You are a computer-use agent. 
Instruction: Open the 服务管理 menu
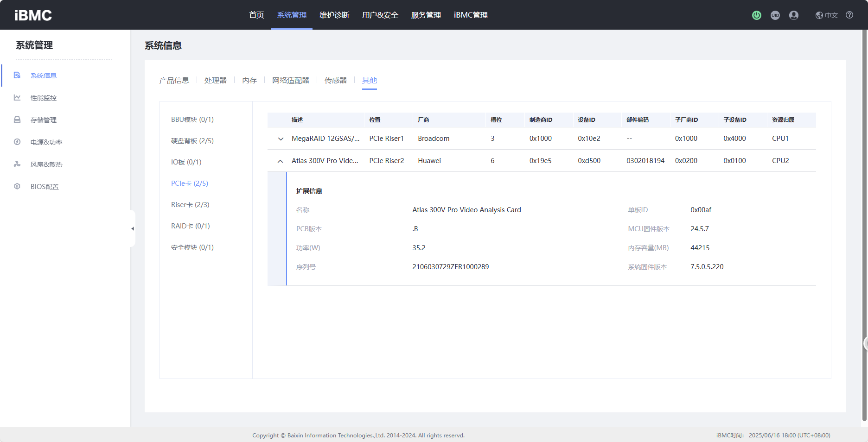pyautogui.click(x=426, y=15)
